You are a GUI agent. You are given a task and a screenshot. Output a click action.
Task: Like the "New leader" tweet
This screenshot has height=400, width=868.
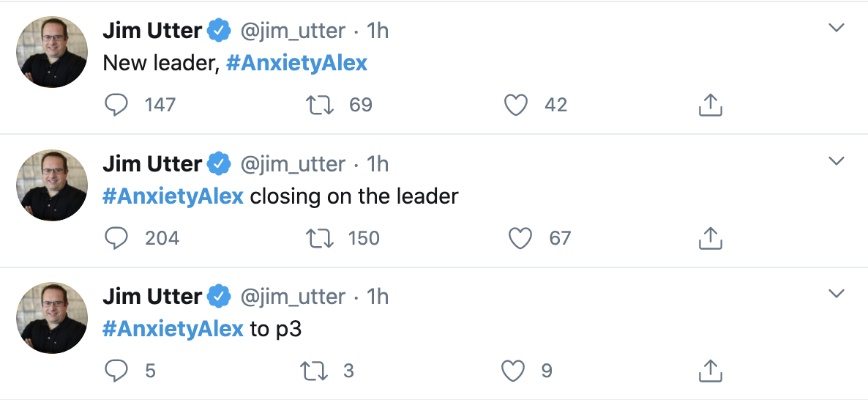(516, 105)
